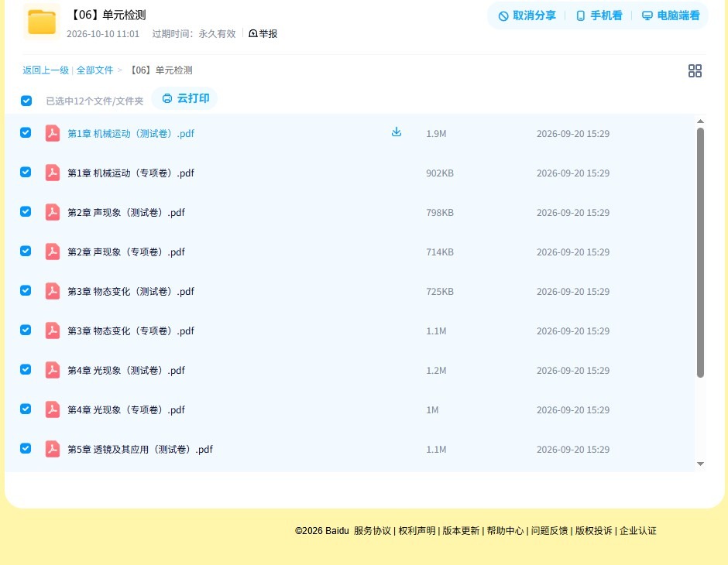Viewport: 728px width, 565px height.
Task: Click the 725KB file size value
Action: tap(440, 291)
